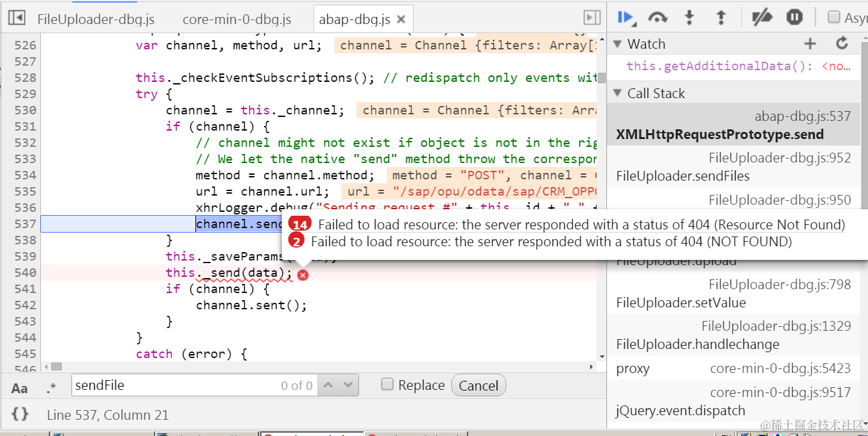Resume script execution in the debugger
Viewport: 868px width, 436px height.
tap(625, 18)
